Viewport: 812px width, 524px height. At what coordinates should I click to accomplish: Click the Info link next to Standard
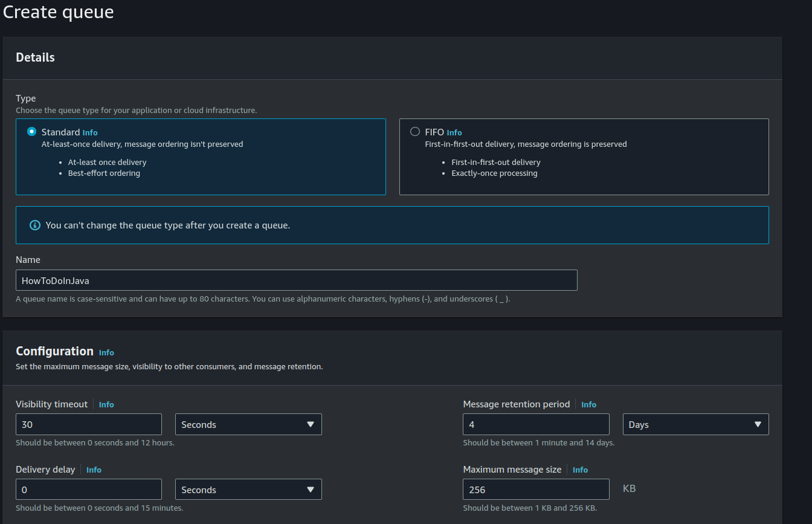[x=89, y=132]
